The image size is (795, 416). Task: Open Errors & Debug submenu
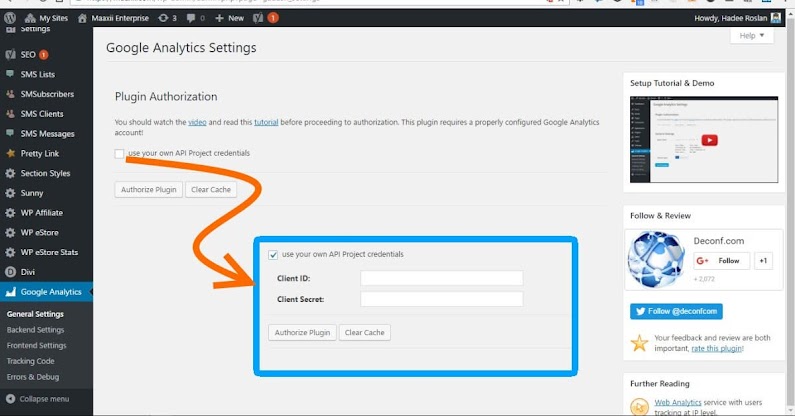point(33,377)
